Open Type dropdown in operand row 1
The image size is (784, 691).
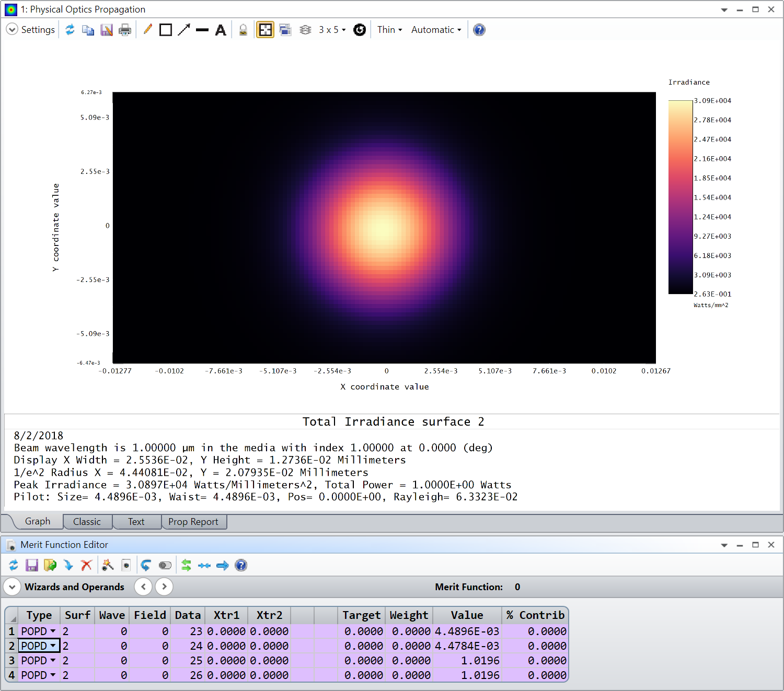(x=53, y=631)
